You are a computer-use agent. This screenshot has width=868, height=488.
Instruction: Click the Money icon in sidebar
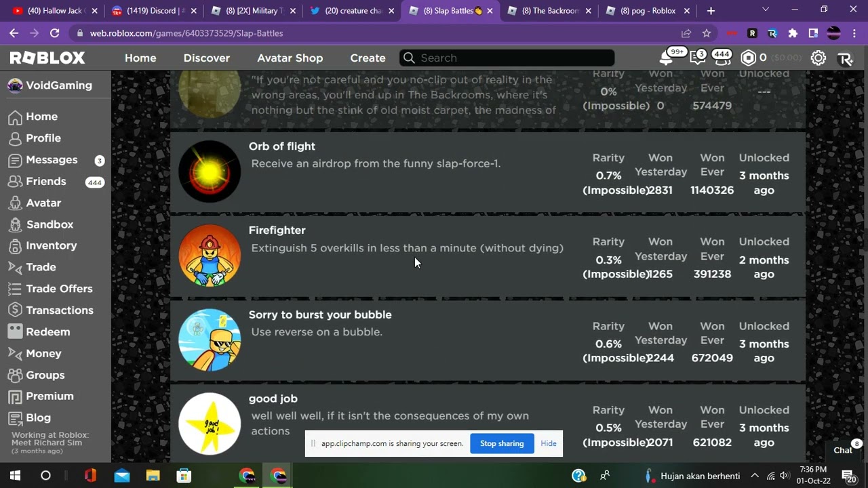[x=16, y=354]
